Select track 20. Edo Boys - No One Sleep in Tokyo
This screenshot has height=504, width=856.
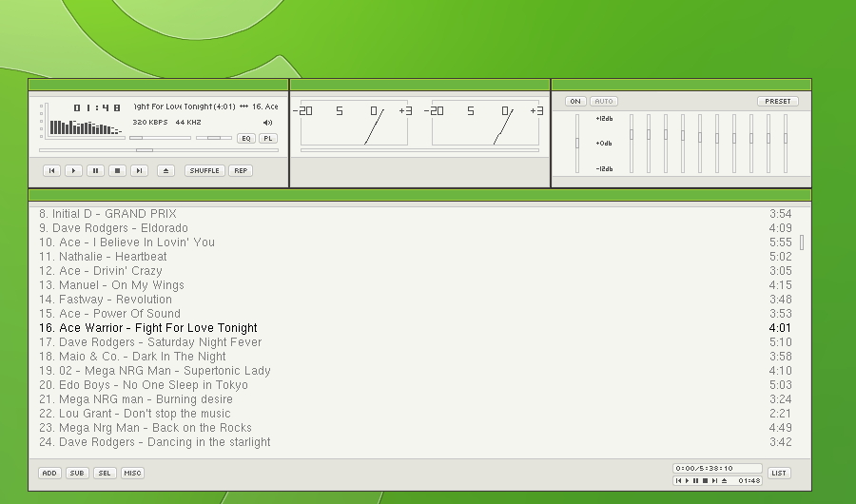click(416, 385)
